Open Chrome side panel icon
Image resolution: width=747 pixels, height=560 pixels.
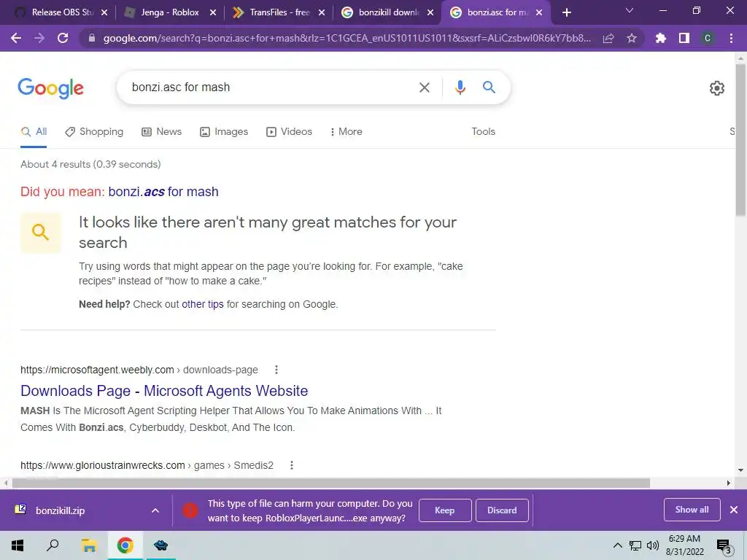tap(684, 38)
